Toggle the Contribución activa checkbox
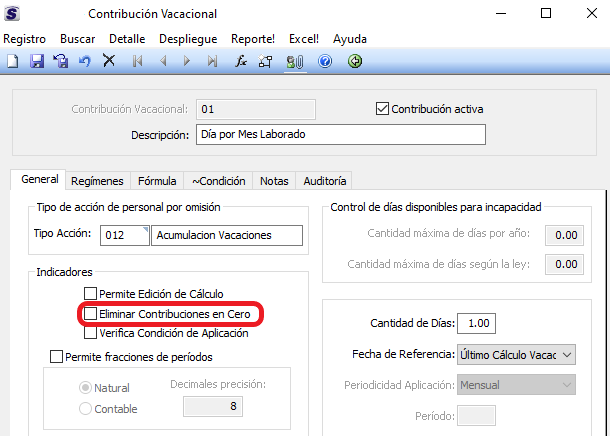The image size is (610, 436). 382,109
